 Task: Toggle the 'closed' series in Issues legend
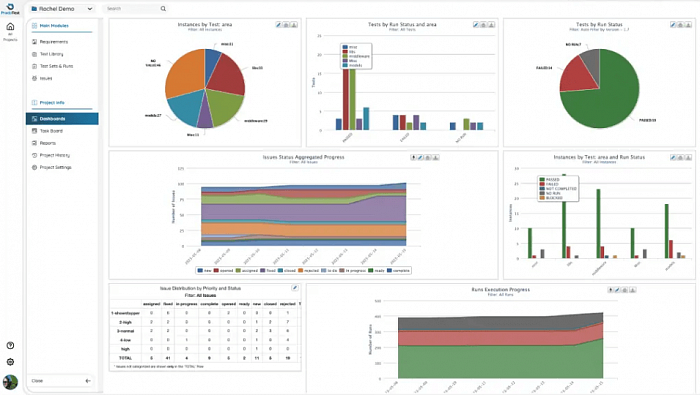(x=287, y=270)
